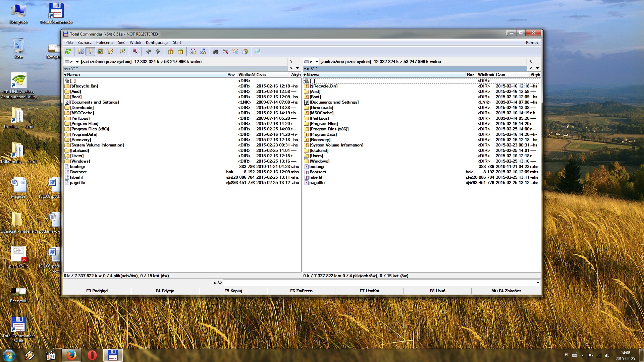
Task: Open left panel directory history arrow
Action: pyautogui.click(x=298, y=68)
